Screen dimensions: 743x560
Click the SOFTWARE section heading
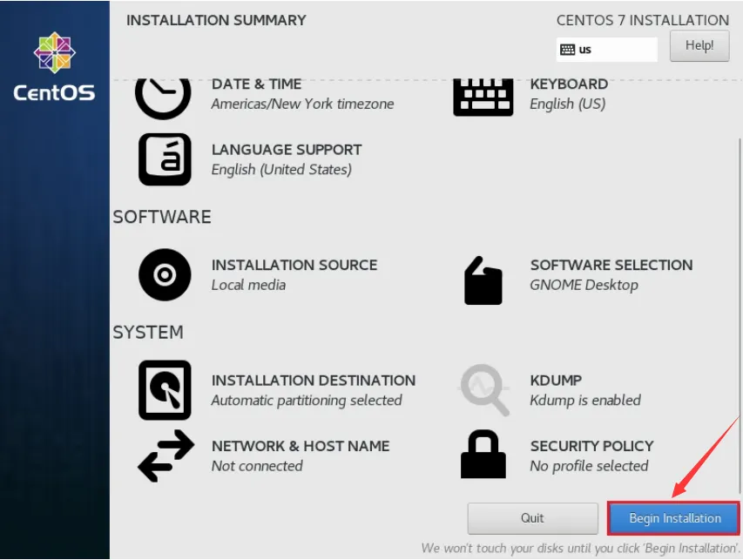(162, 217)
